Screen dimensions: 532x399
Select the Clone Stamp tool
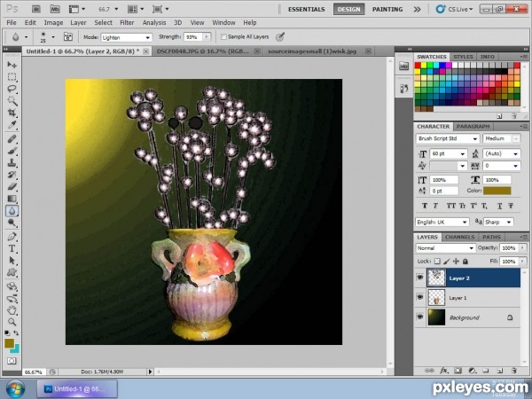[12, 163]
